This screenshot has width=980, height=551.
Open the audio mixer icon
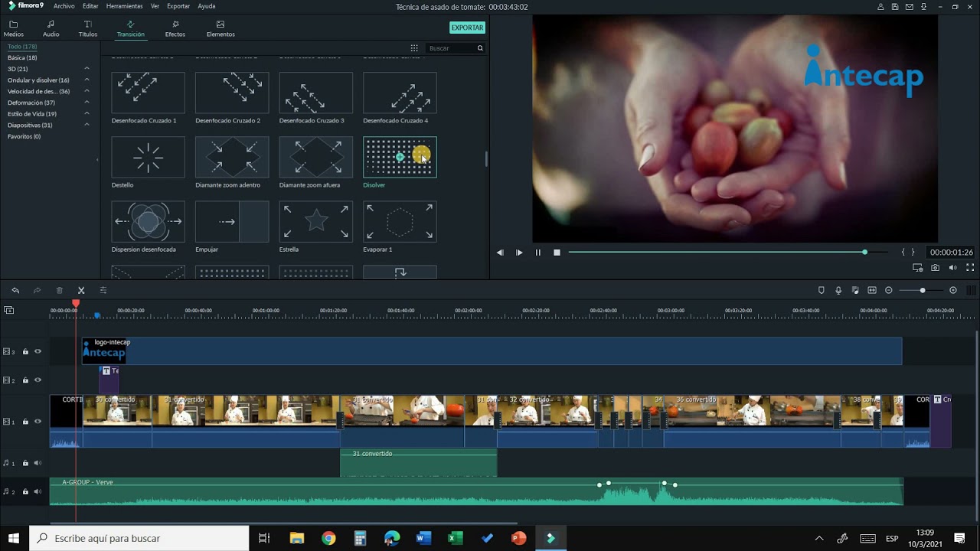pos(855,290)
